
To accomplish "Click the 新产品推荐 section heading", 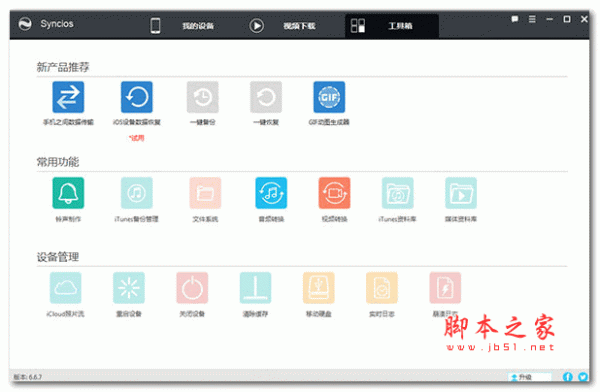I will pos(63,67).
